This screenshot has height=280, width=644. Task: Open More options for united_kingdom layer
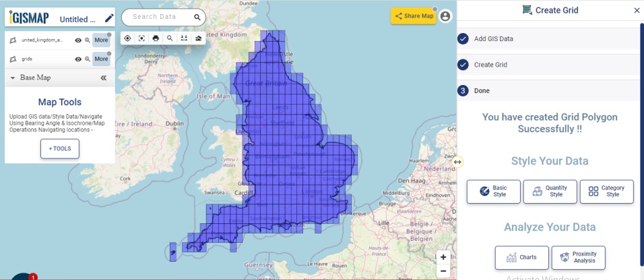tap(101, 40)
